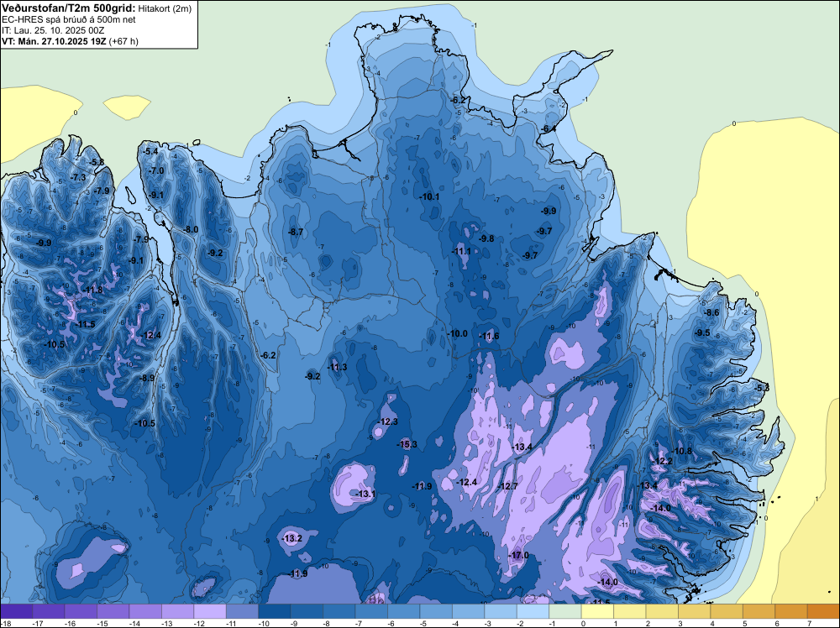
Task: Click the -7.3 temperature value
Action: [78, 177]
